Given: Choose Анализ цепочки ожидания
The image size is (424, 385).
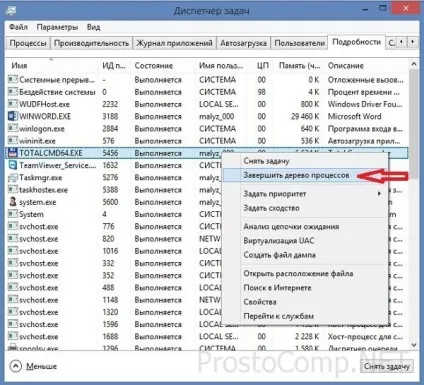Looking at the screenshot, I should [305, 227].
